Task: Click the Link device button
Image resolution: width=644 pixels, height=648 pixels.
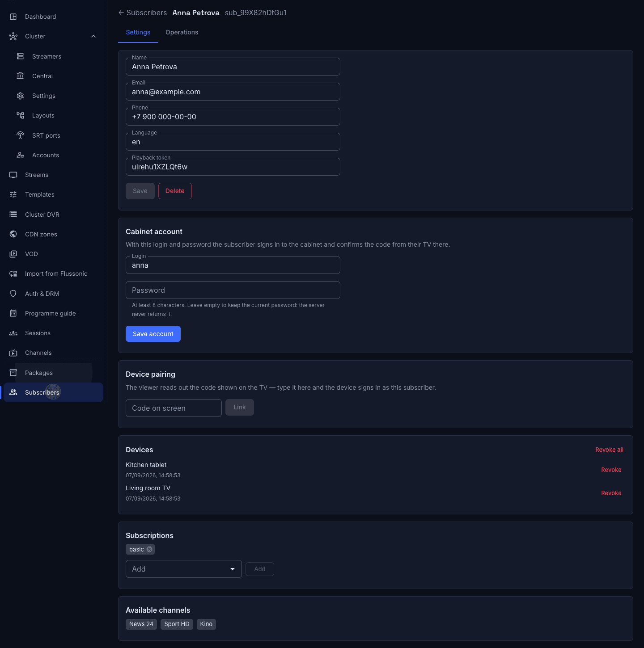Action: [240, 407]
